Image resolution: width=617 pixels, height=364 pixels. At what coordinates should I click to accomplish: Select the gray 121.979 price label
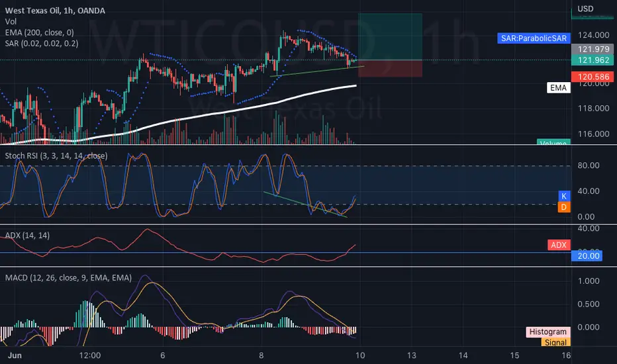click(x=593, y=49)
